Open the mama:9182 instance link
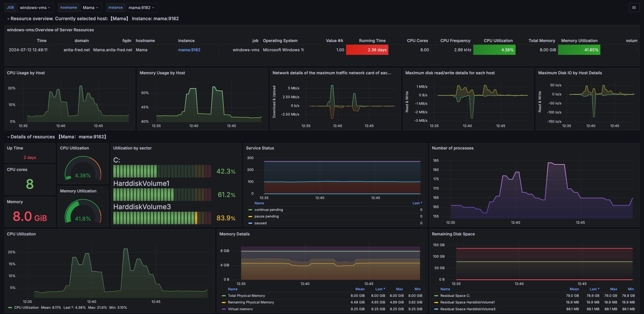Image resolution: width=644 pixels, height=314 pixels. pos(189,50)
